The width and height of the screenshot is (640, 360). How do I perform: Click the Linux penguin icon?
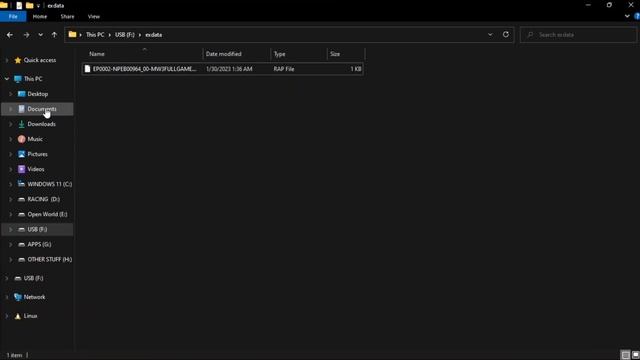[18, 316]
